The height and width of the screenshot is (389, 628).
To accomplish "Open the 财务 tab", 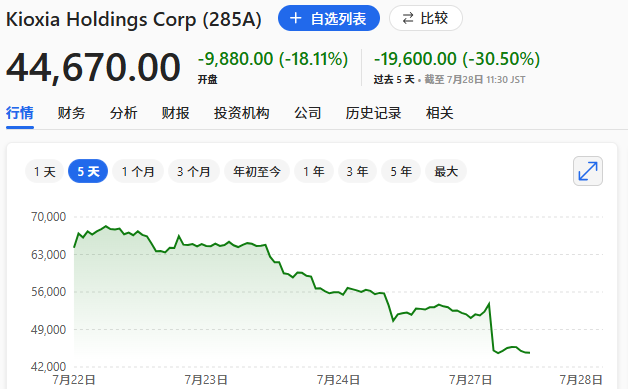I will click(x=71, y=113).
